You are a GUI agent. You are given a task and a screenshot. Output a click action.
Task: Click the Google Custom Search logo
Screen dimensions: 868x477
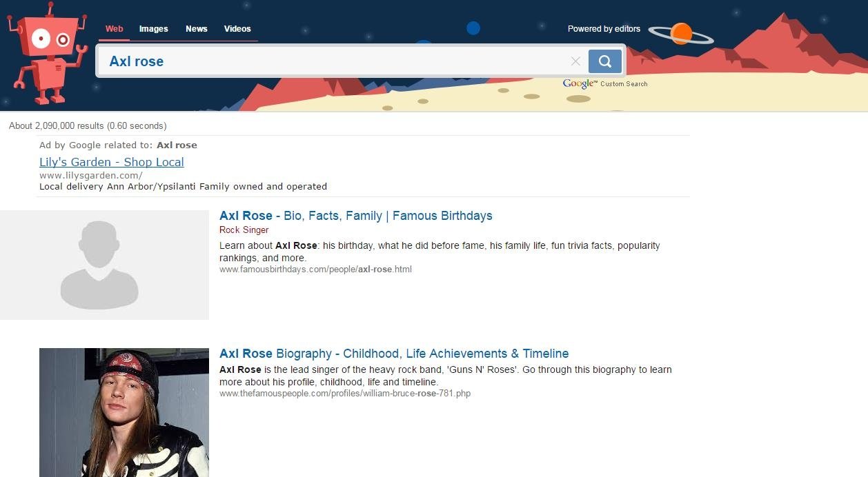605,83
